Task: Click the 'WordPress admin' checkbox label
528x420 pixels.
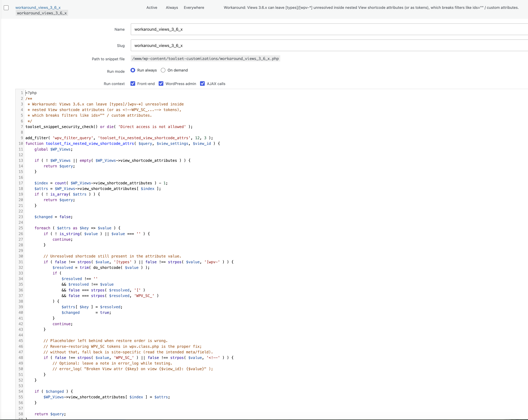Action: pyautogui.click(x=181, y=84)
